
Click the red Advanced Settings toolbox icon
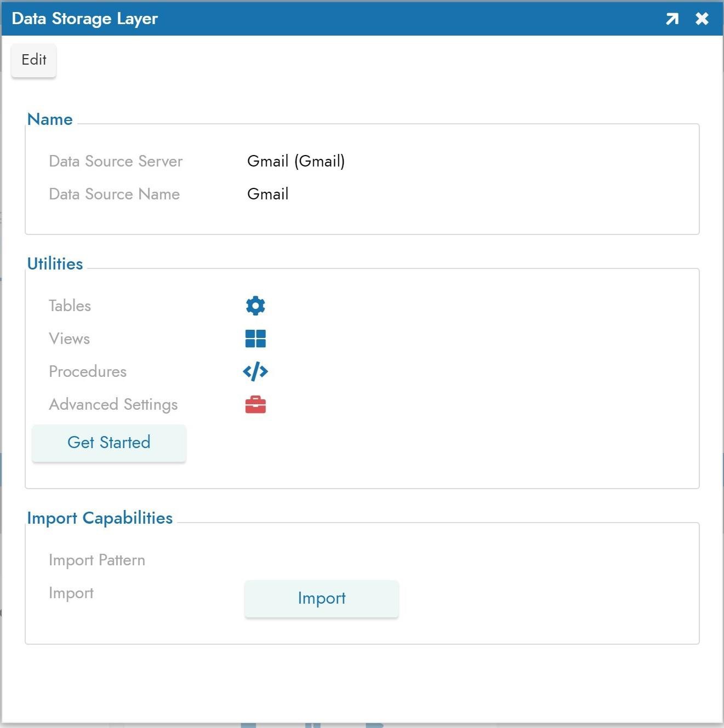255,405
